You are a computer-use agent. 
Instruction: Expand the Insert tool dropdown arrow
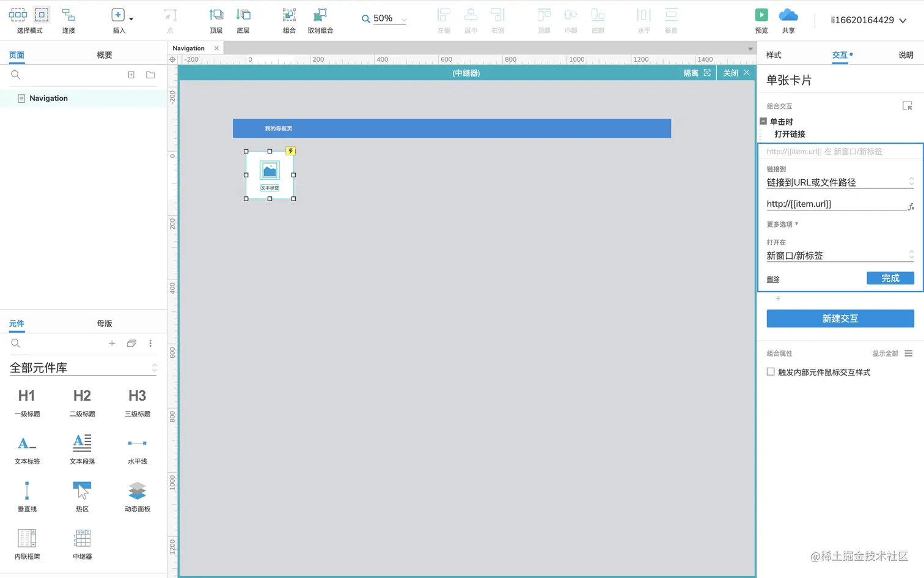coord(131,19)
